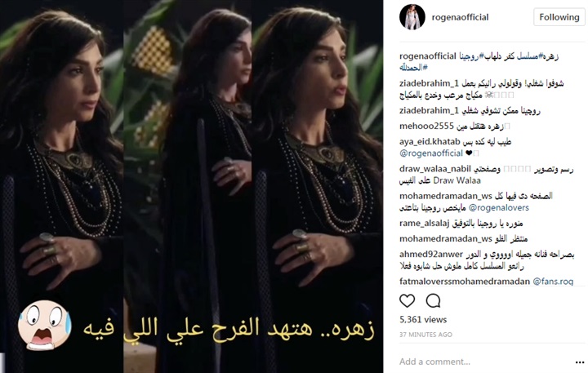The width and height of the screenshot is (588, 373).
Task: Click the rogenaofficial username in header
Action: 460,17
